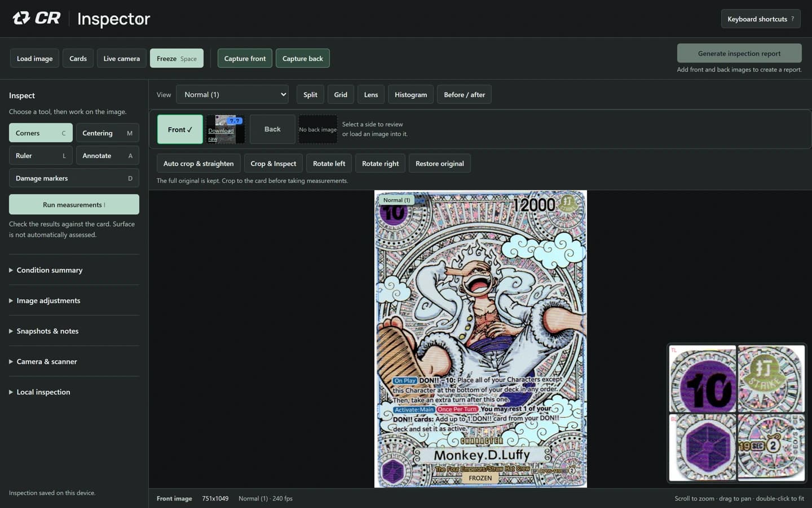Click Restore original
Image resolution: width=812 pixels, height=508 pixels.
click(440, 163)
